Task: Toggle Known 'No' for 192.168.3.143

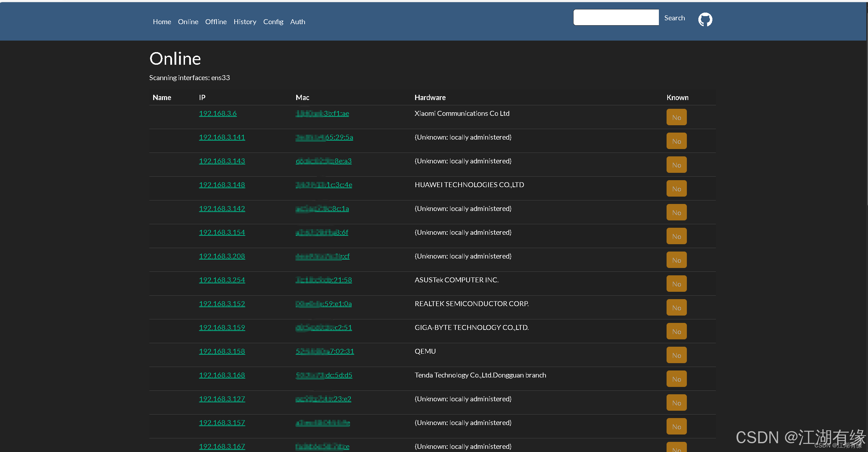Action: 676,165
